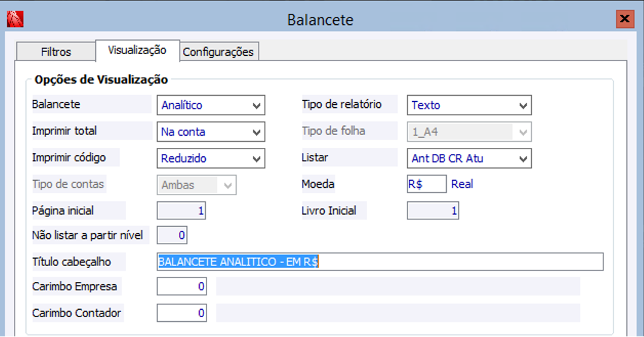The width and height of the screenshot is (644, 337).
Task: Open the Listar dropdown
Action: coord(469,158)
